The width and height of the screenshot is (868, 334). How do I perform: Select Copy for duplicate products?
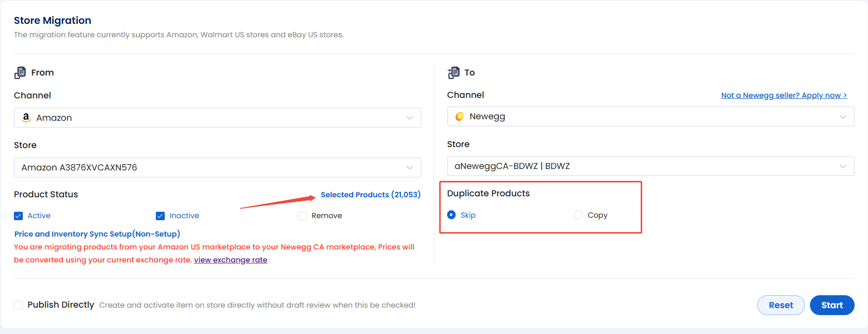(x=578, y=215)
